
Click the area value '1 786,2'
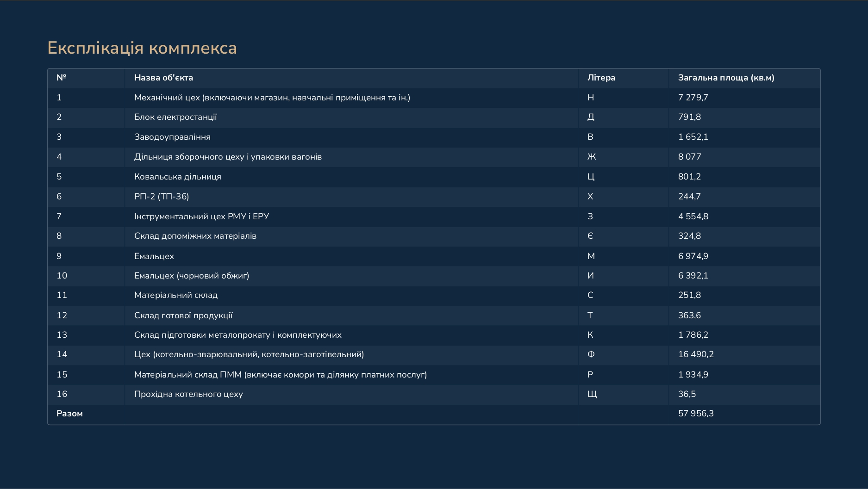point(693,335)
